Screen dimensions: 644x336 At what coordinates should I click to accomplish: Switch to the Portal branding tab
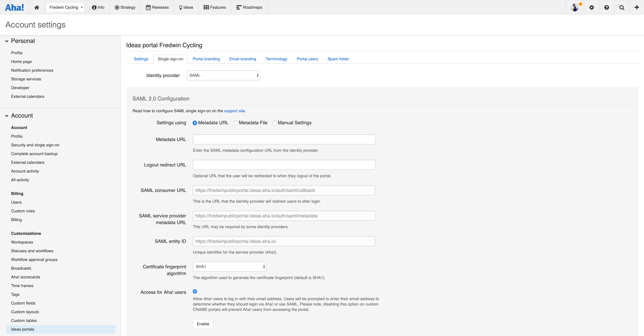206,59
